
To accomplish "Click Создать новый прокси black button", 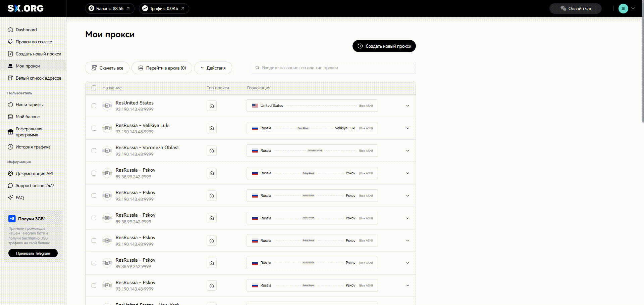I will point(384,46).
